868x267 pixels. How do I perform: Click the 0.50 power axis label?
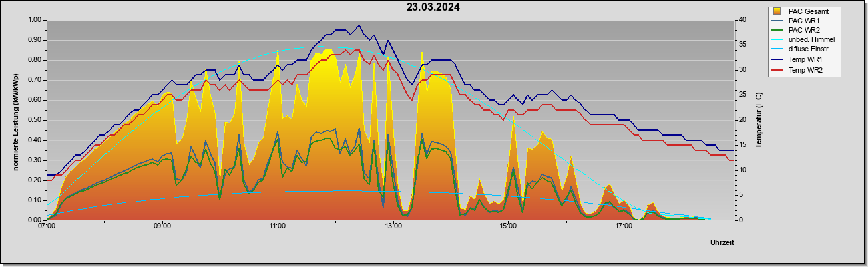click(x=35, y=120)
